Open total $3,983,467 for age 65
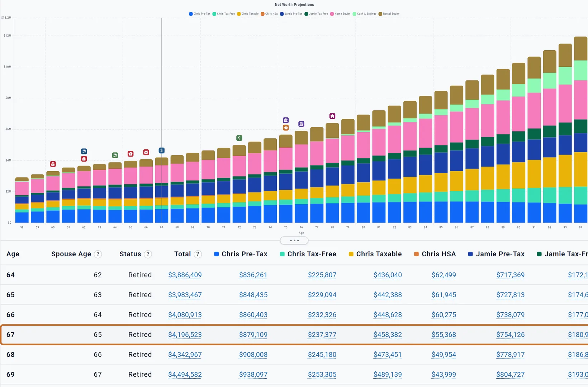Viewport: 588px width, 387px height. (x=185, y=295)
